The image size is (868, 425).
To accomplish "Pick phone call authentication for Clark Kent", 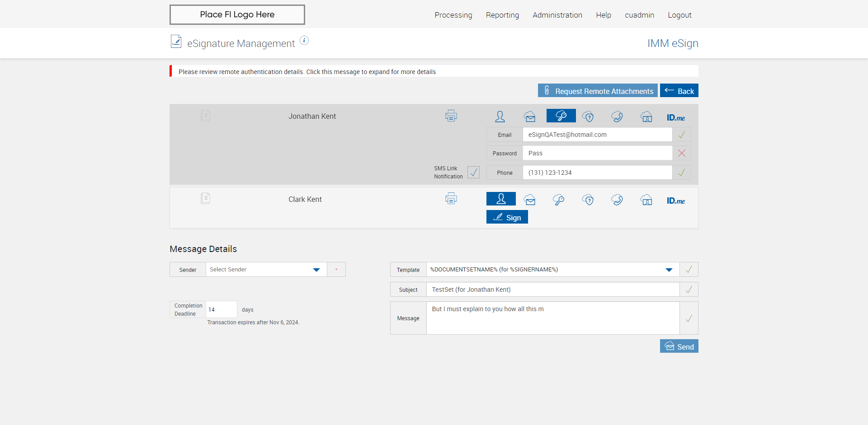I will tap(617, 200).
